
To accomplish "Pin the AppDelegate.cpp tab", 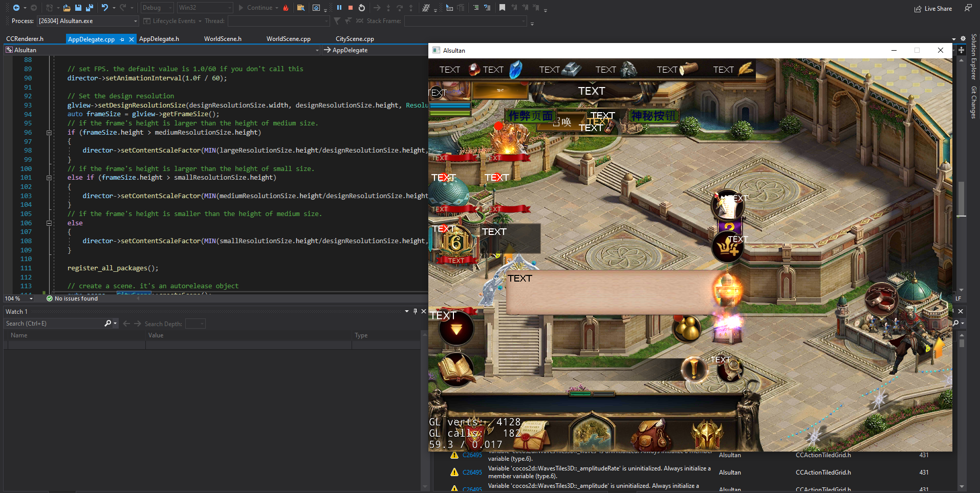I will click(122, 39).
